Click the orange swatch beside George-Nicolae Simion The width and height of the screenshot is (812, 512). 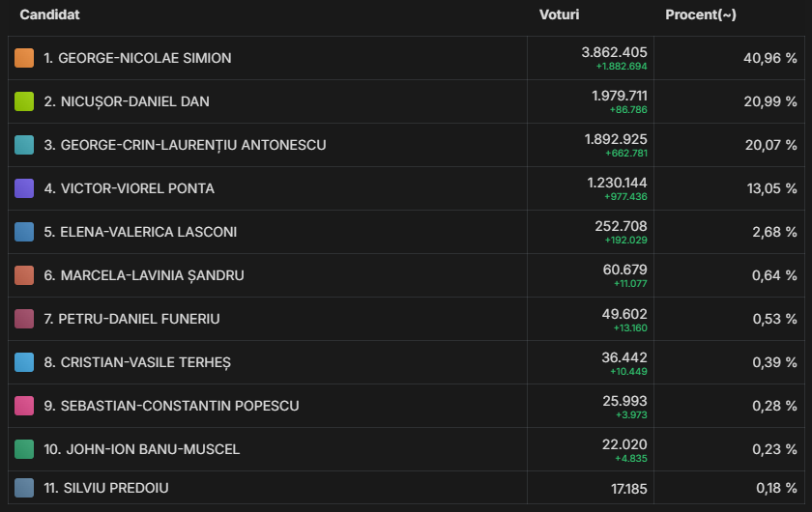(24, 58)
